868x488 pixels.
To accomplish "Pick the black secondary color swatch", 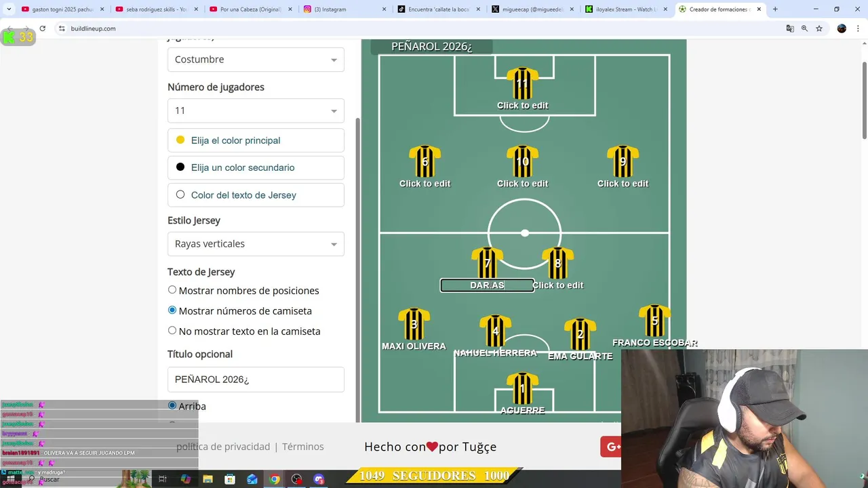I will coord(180,167).
